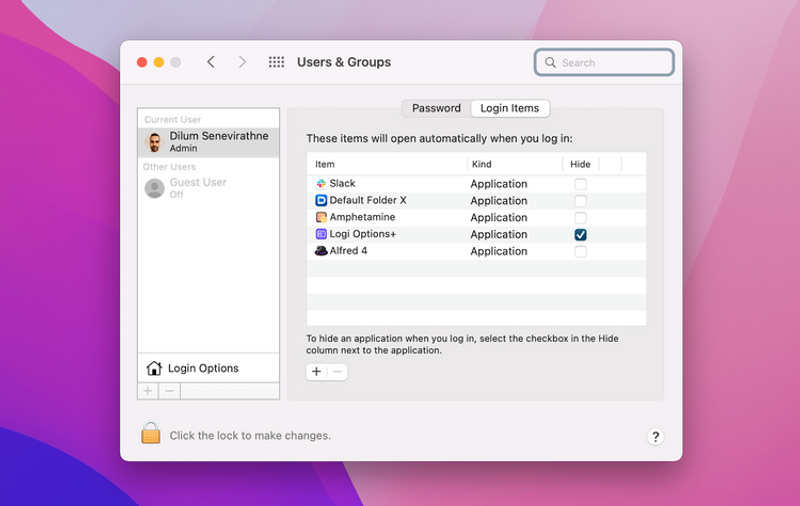
Task: Uncheck Hide checkbox for Logi Options+
Action: [580, 234]
